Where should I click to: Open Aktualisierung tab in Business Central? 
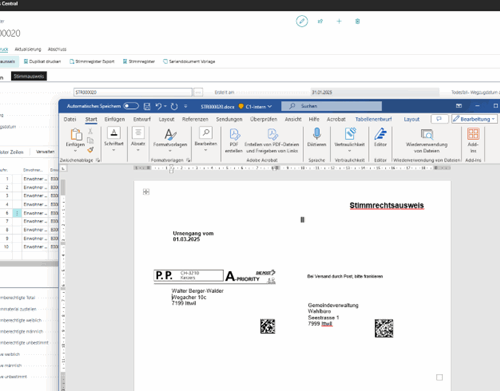pos(28,49)
